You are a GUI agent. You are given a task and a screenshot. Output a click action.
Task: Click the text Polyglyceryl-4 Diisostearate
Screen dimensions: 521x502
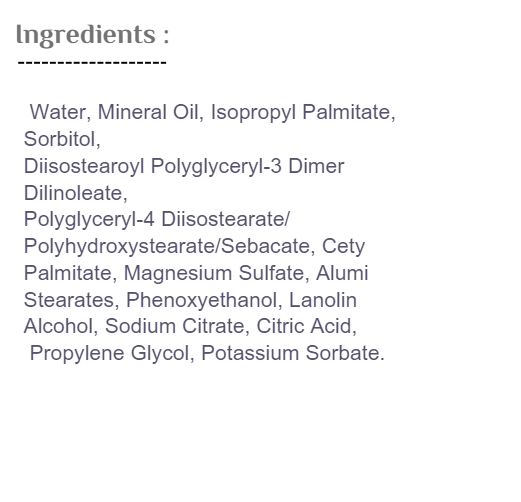click(155, 220)
